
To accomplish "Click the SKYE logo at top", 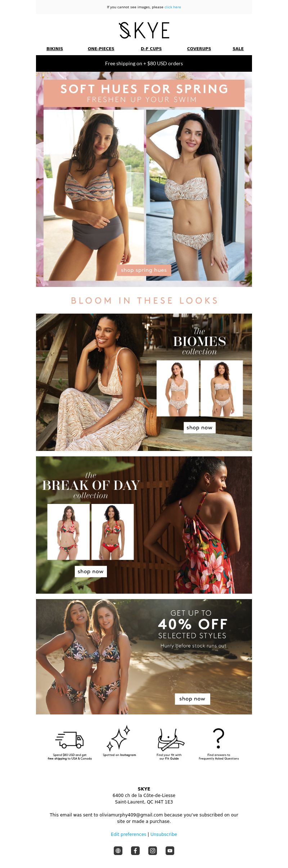I will (x=144, y=30).
